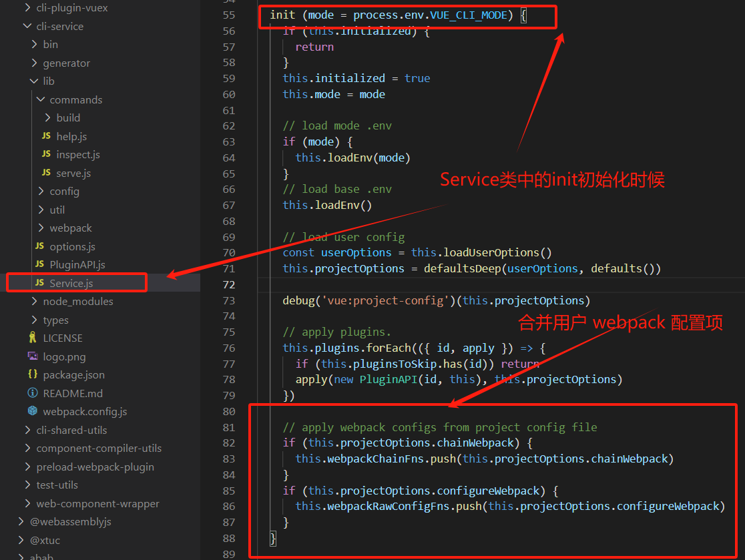Click the JS icon beside PluginAPI.js
This screenshot has height=560, width=745.
coord(39,264)
